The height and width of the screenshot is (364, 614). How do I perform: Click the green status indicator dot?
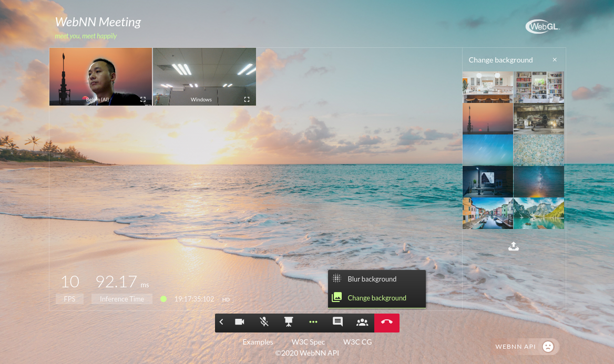[163, 299]
